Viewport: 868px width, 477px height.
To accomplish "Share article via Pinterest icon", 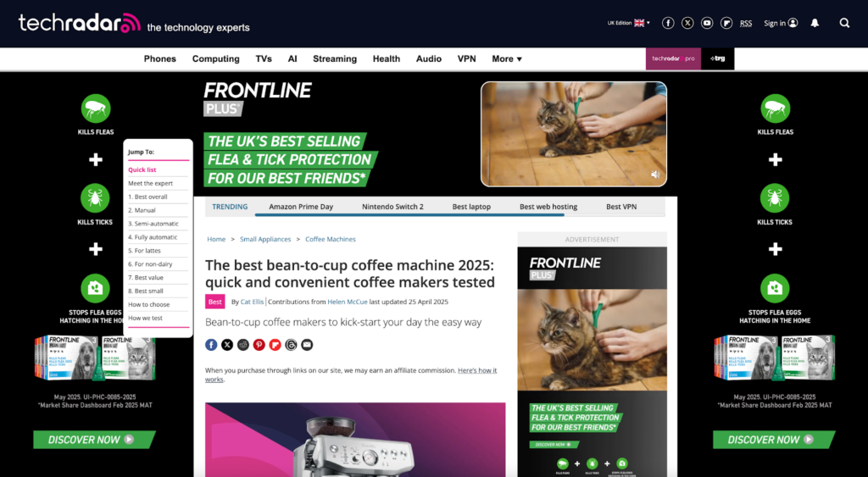I will click(259, 345).
